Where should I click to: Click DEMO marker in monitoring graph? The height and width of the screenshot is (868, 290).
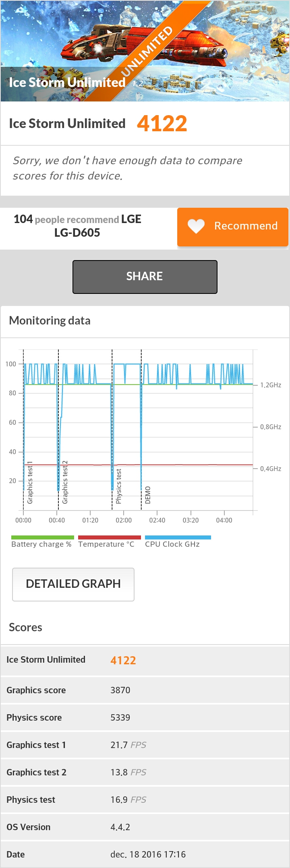(148, 495)
